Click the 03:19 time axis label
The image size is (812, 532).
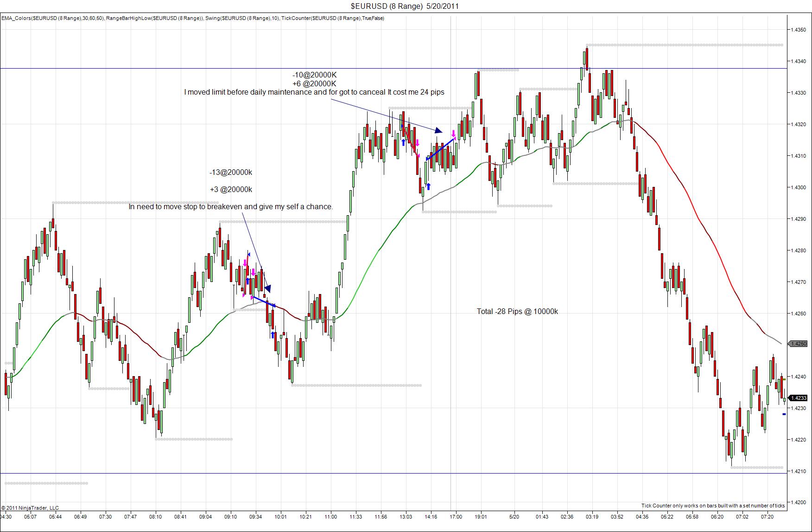(x=592, y=516)
